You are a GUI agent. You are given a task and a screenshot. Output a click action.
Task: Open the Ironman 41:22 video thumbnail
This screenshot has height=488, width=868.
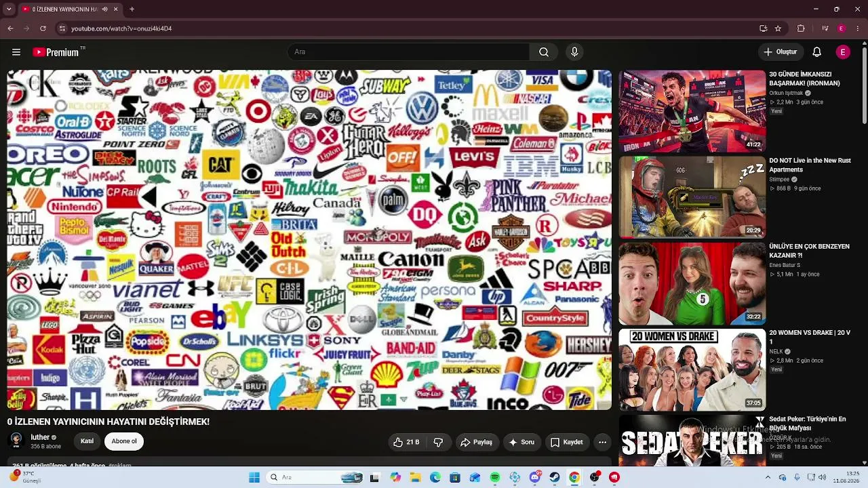coord(692,111)
